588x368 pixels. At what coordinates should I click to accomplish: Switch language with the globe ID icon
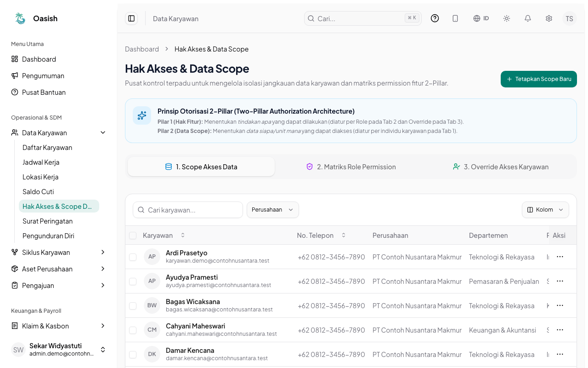coord(481,18)
